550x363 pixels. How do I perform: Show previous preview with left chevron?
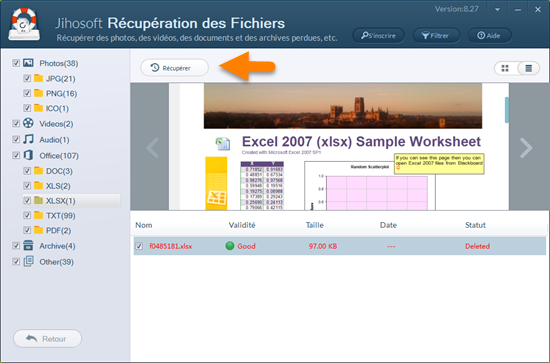click(x=152, y=148)
